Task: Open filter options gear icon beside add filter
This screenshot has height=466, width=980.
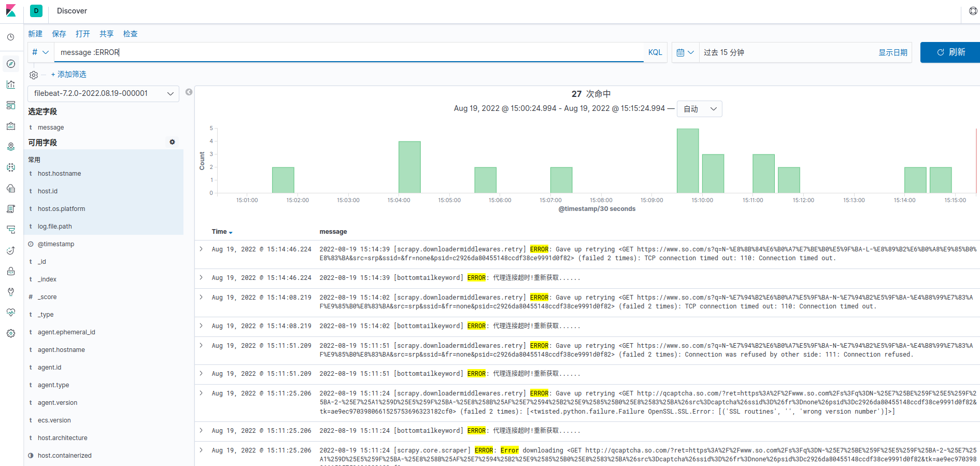Action: click(34, 75)
